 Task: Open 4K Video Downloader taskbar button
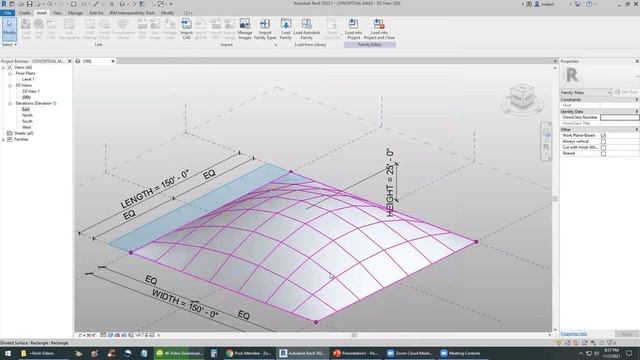[x=180, y=353]
